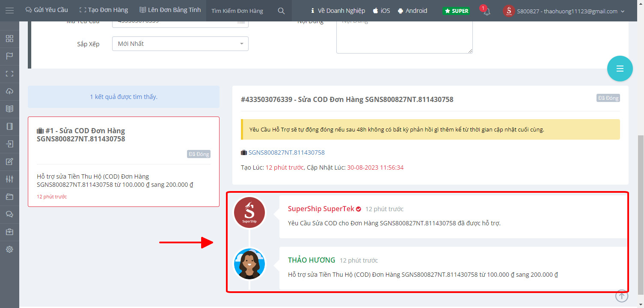
Task: Open Tạo Đơn Hàng menu
Action: pos(104,10)
